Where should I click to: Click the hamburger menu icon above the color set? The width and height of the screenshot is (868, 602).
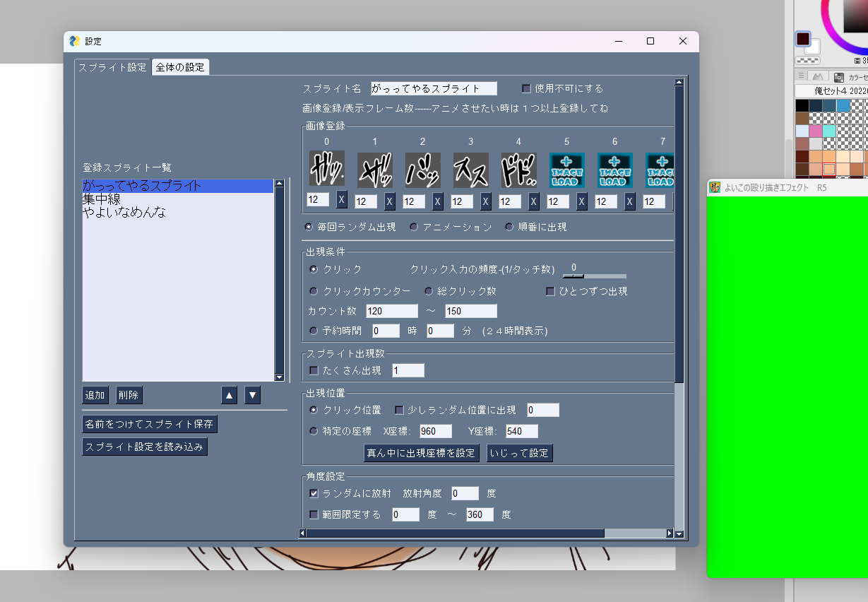(802, 76)
